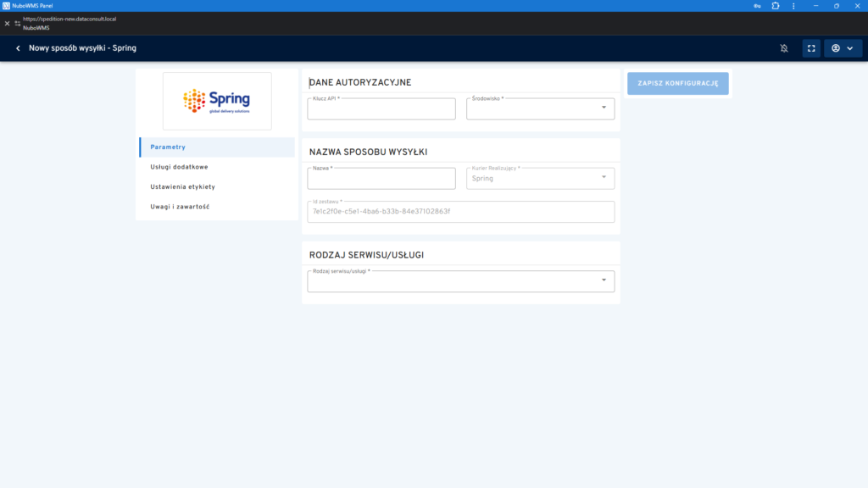Viewport: 868px width, 488px height.
Task: Click the site settings icon beside URL
Action: tap(18, 23)
